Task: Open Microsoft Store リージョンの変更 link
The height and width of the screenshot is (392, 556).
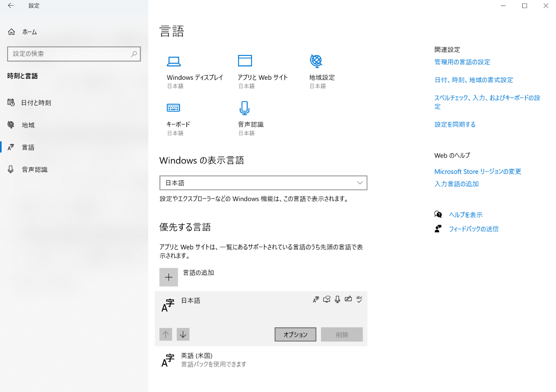Action: pyautogui.click(x=478, y=172)
